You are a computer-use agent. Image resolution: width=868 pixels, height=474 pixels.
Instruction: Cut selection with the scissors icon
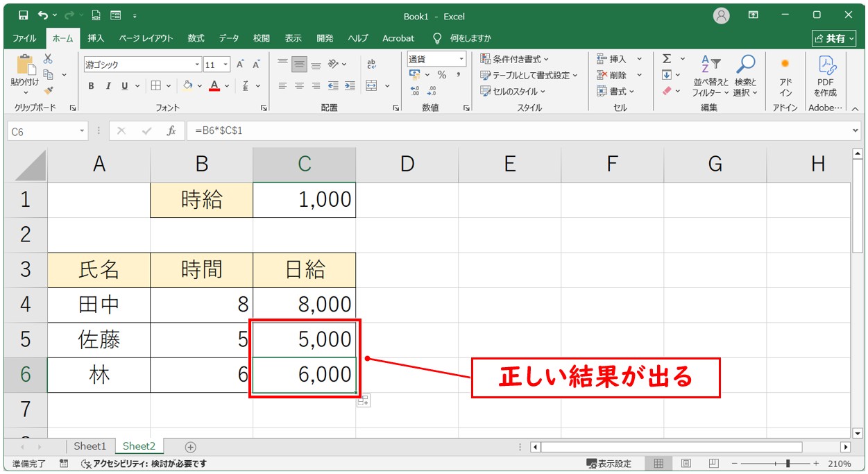[x=48, y=60]
